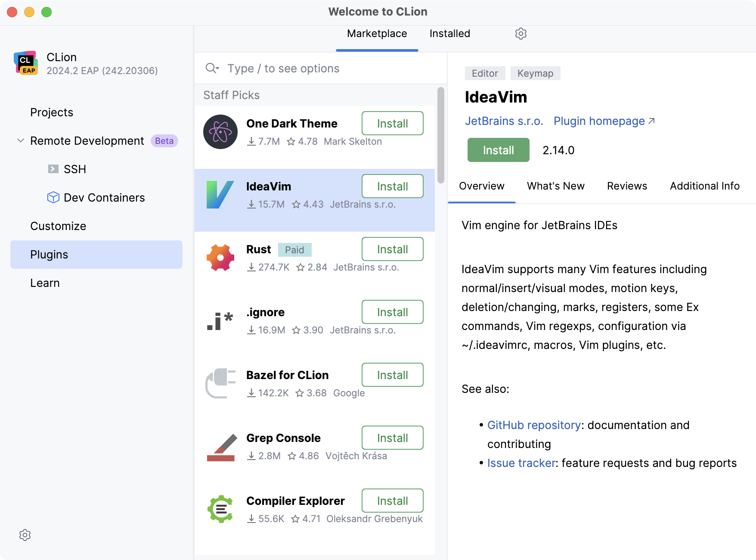Switch to the Installed tab
Image resolution: width=756 pixels, height=560 pixels.
click(449, 34)
